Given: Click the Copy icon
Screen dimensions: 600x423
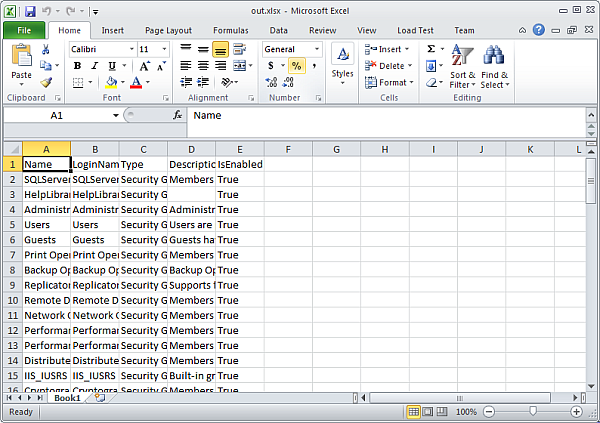Looking at the screenshot, I should click(x=46, y=65).
